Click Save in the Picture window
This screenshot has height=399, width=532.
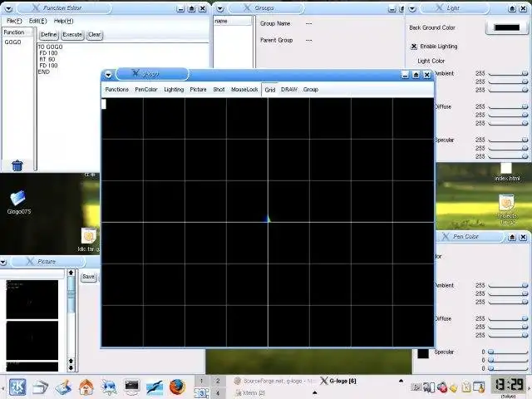88,277
